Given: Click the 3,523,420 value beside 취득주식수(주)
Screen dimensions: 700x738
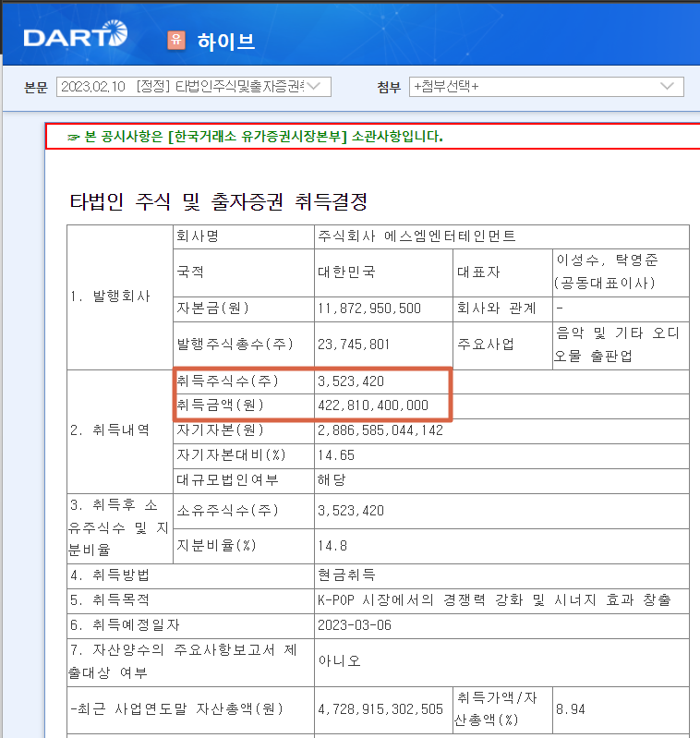Looking at the screenshot, I should coord(352,381).
